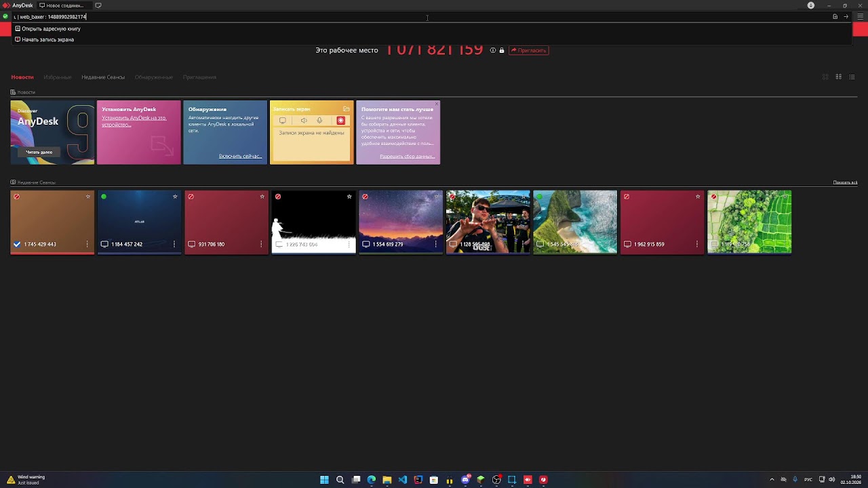Open Visual Studio Code from taskbar
868x488 pixels.
(403, 480)
